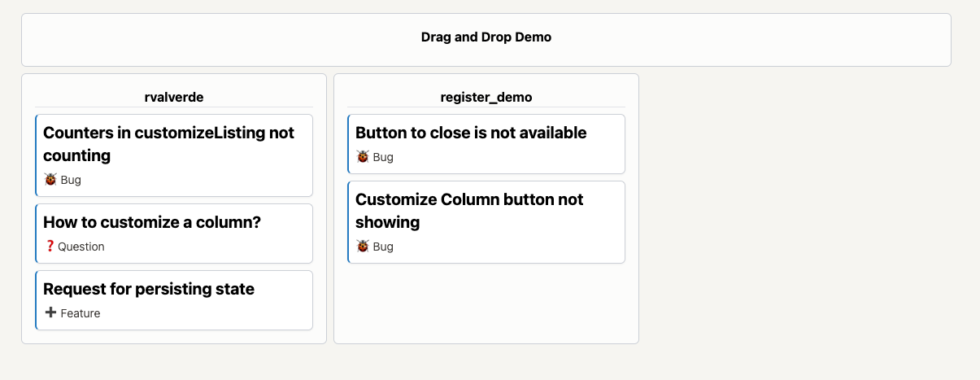Click the plus Feature icon

(x=50, y=312)
